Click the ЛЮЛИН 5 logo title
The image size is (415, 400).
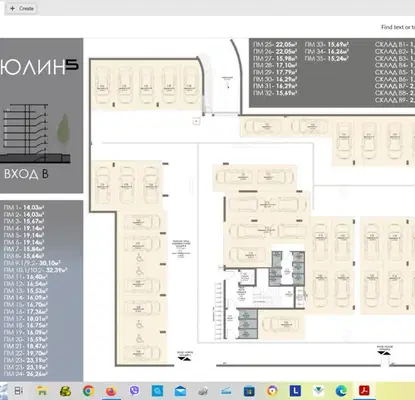pos(39,67)
